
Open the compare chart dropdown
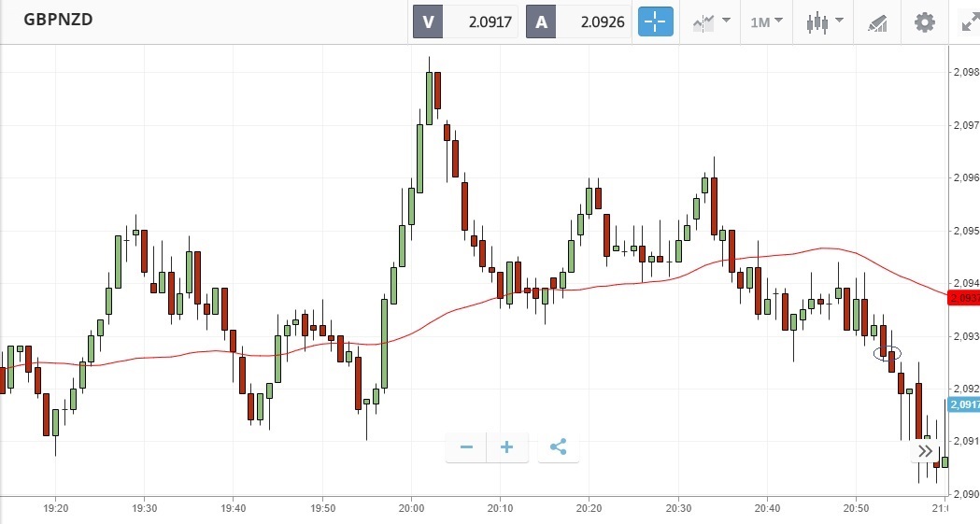[x=711, y=21]
